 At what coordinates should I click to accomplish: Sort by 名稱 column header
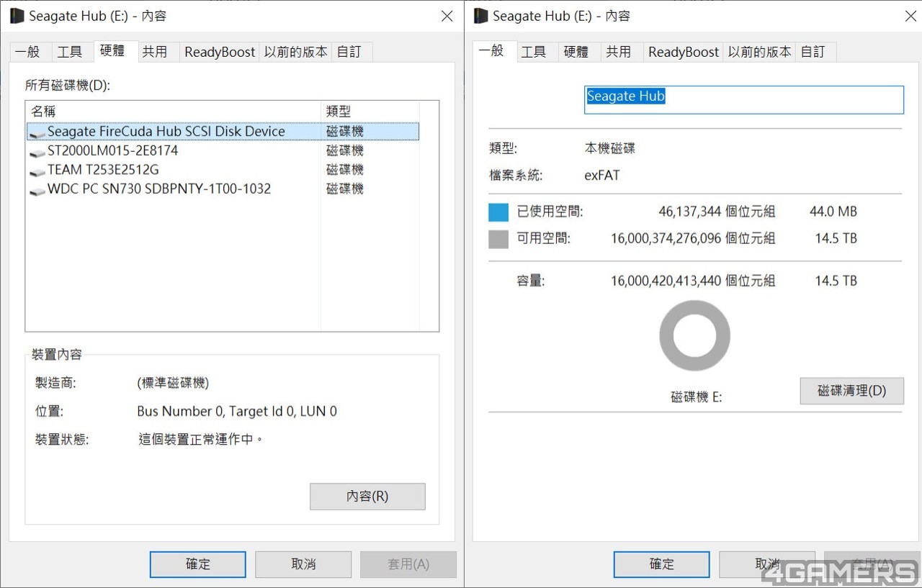point(173,112)
